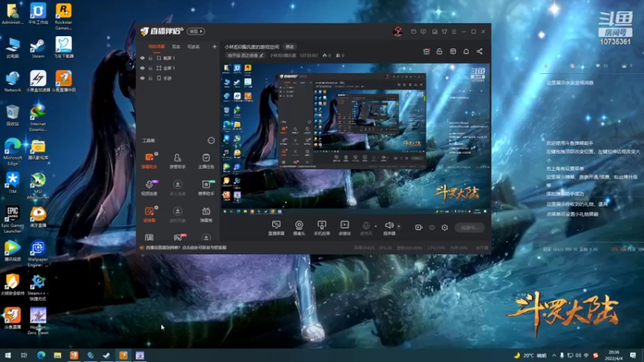The image size is (644, 362).
Task: Open File Explorer from the taskbar
Action: tap(57, 356)
